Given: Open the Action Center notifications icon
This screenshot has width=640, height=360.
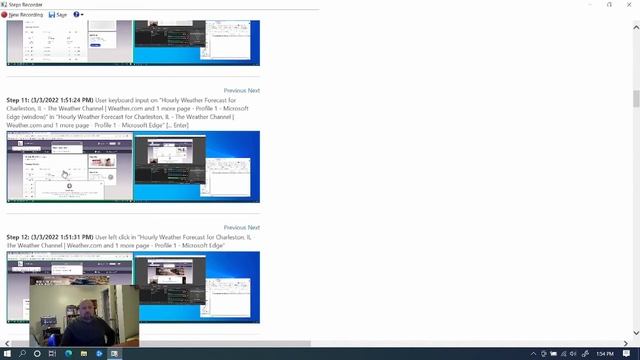Looking at the screenshot, I should (x=627, y=354).
